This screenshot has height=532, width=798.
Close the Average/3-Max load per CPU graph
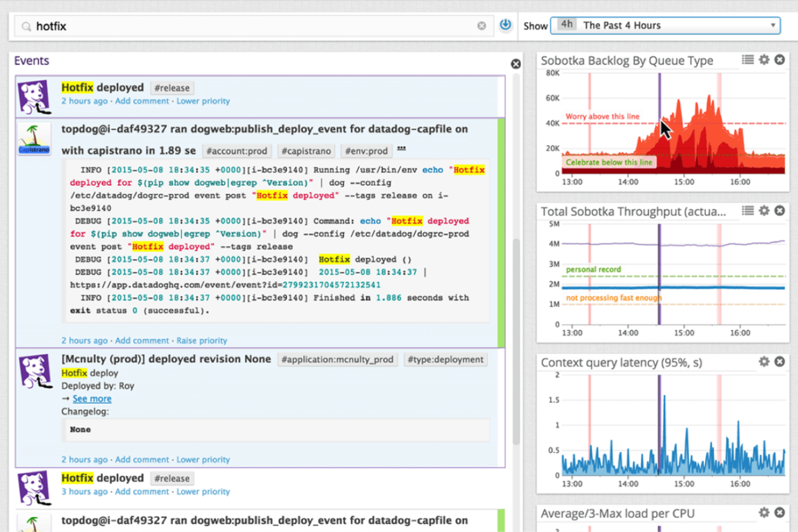pos(780,512)
